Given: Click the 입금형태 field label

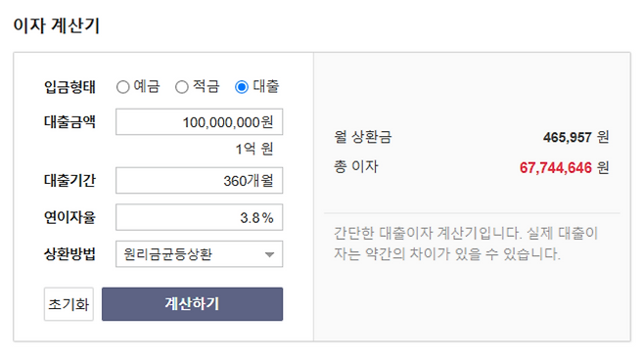Looking at the screenshot, I should click(x=69, y=87).
